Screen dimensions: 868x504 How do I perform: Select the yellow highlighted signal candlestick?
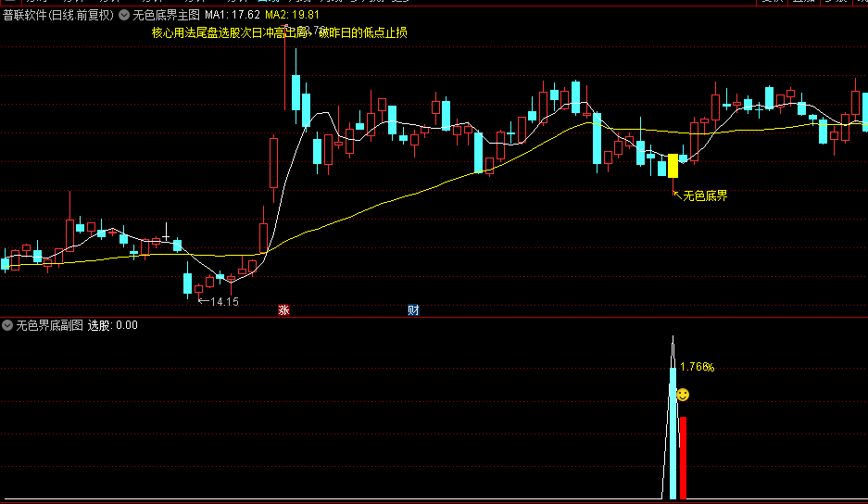673,166
